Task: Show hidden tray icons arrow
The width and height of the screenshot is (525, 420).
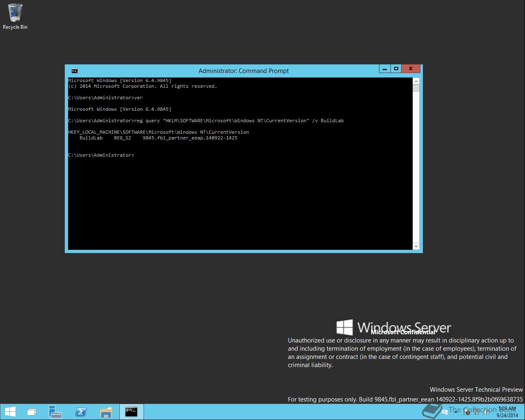Action: coord(456,412)
